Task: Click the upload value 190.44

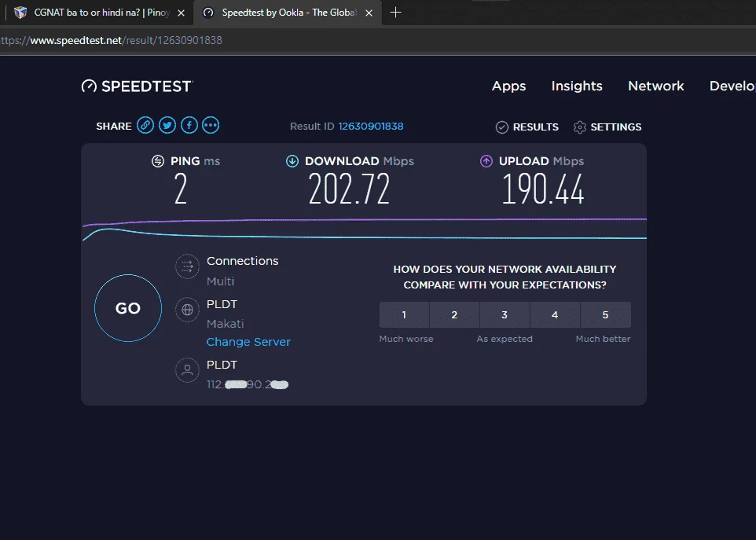Action: point(543,189)
